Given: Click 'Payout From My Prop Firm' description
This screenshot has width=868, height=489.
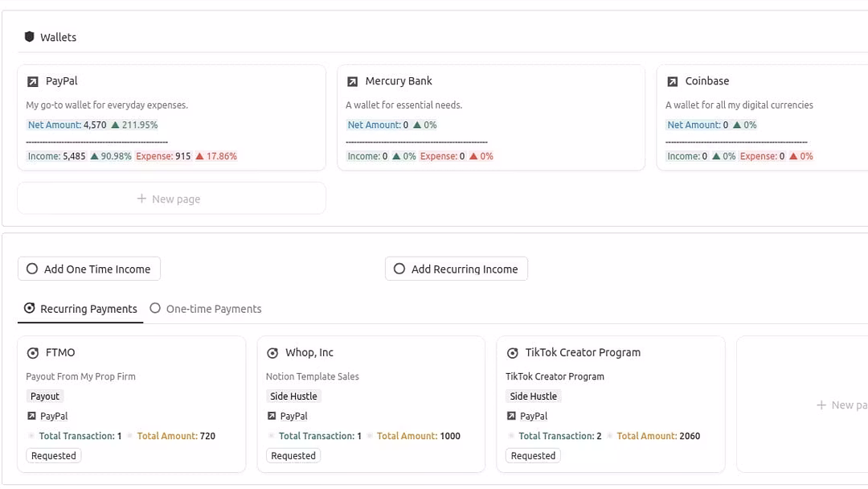Looking at the screenshot, I should [x=81, y=376].
